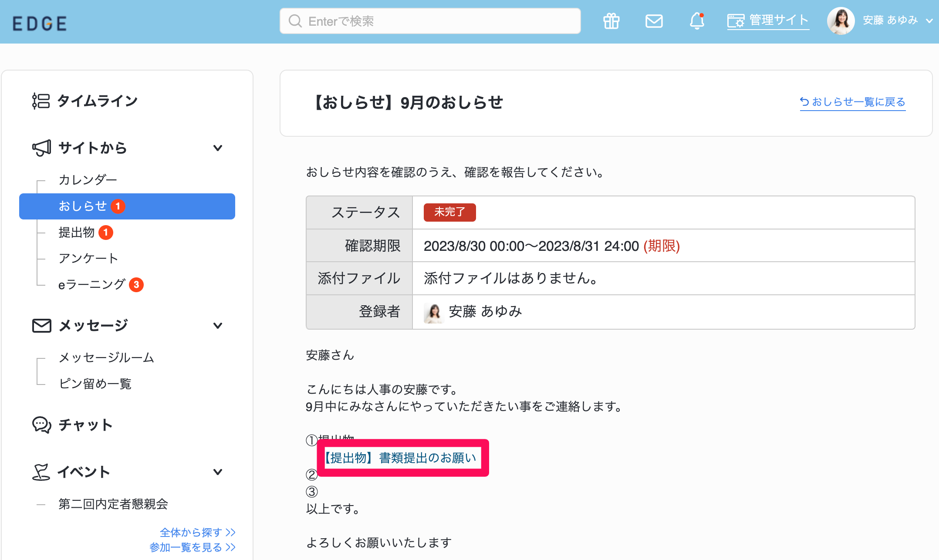Open the 安藤 あゆみ user dropdown arrow

[929, 21]
